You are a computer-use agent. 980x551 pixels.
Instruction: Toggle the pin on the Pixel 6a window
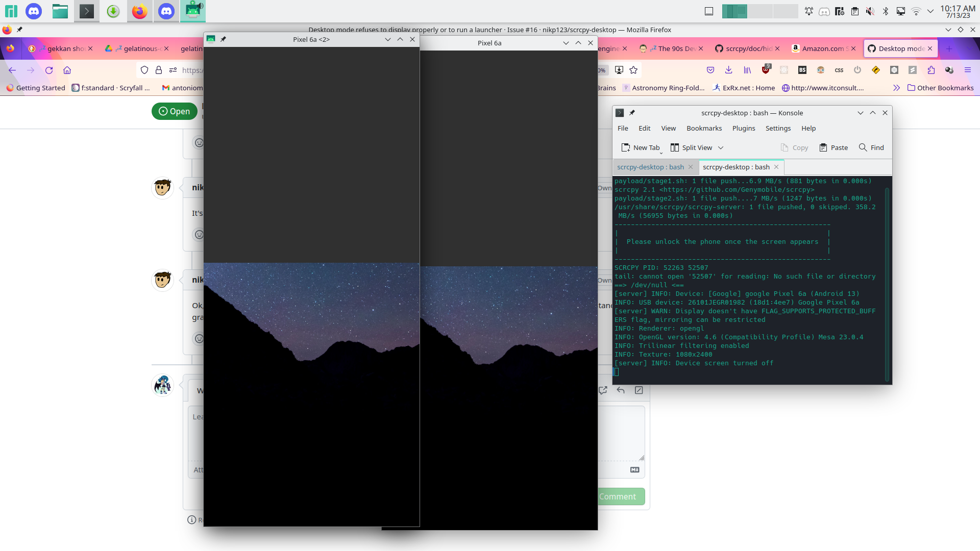[224, 39]
